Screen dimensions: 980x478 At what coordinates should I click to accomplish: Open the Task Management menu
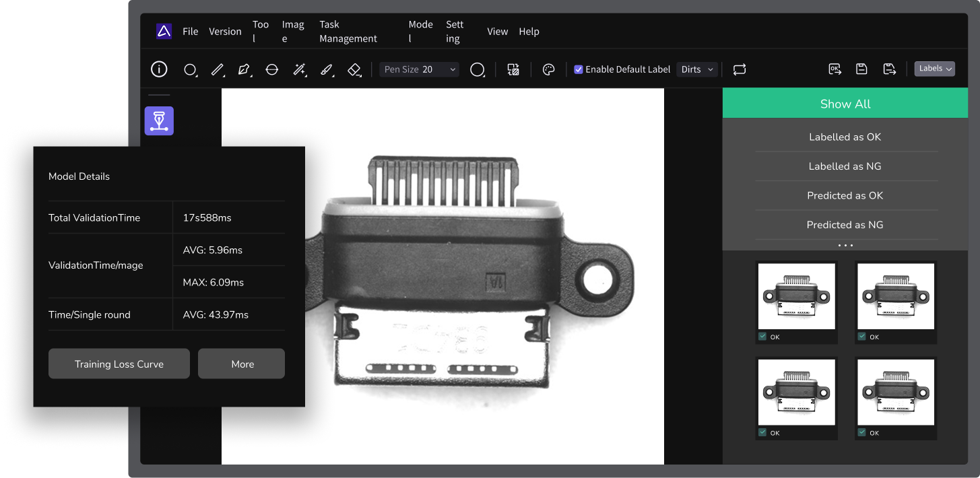[x=348, y=32]
